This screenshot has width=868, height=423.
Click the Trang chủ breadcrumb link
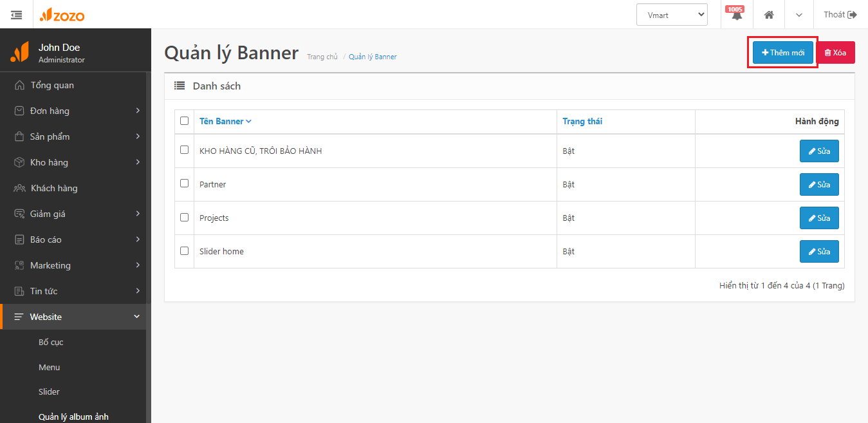pos(322,57)
